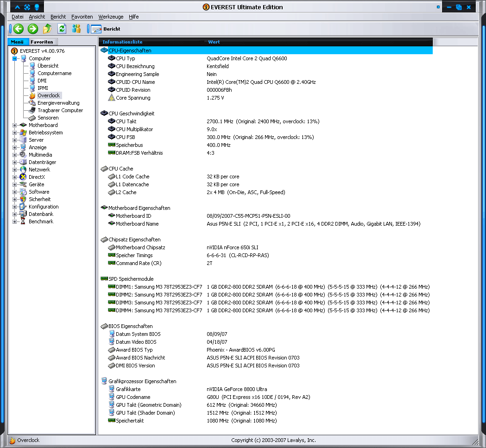
Task: Click the EVEREST v4.00.976 root icon
Action: pos(14,51)
